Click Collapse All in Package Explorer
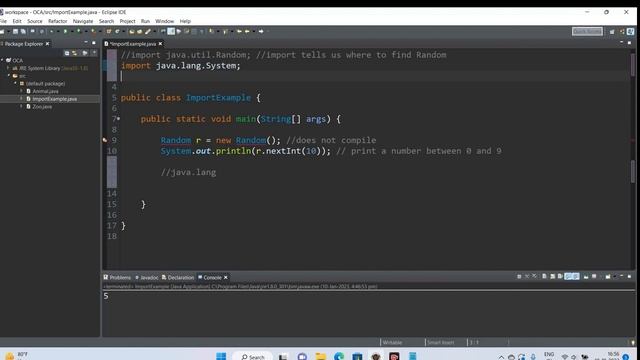 click(x=67, y=53)
